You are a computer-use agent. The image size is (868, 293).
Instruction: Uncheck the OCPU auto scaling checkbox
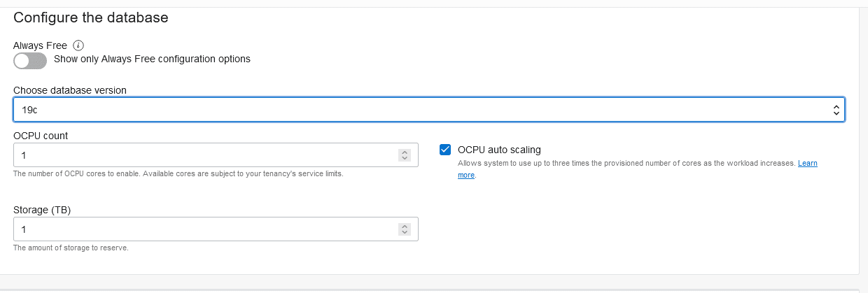pos(445,149)
